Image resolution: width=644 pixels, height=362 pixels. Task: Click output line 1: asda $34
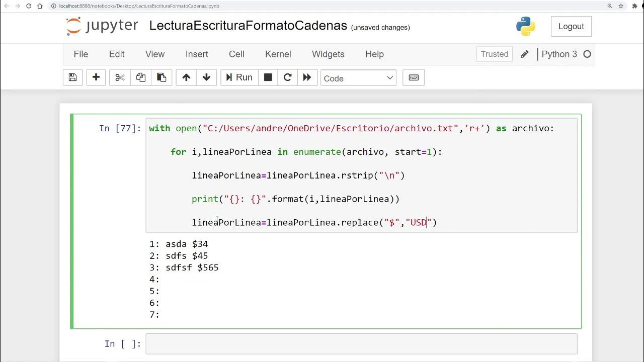[x=179, y=244]
